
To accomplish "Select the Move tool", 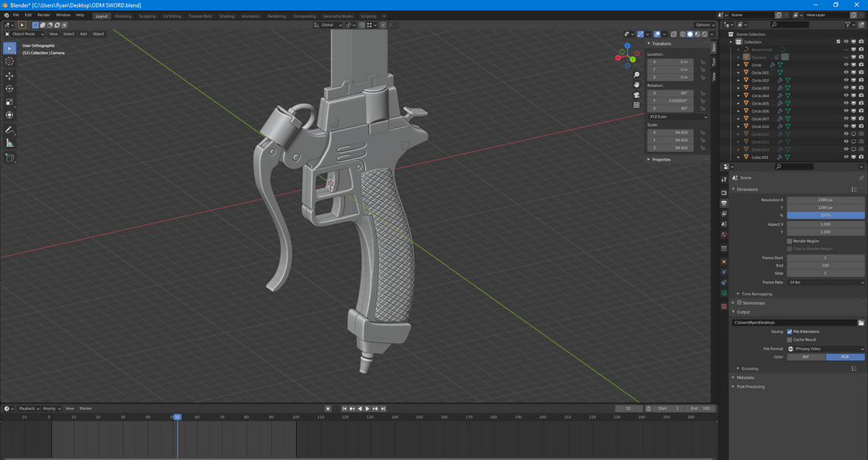I will [x=9, y=75].
